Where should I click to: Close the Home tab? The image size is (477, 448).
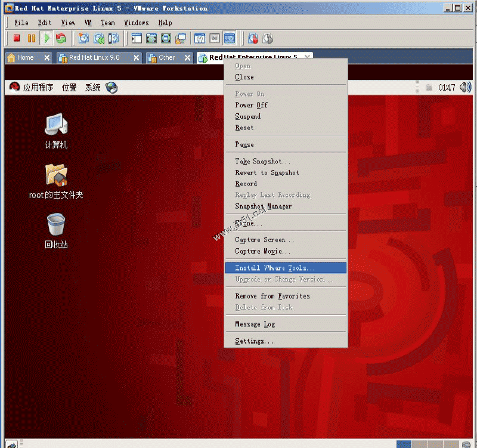(47, 57)
